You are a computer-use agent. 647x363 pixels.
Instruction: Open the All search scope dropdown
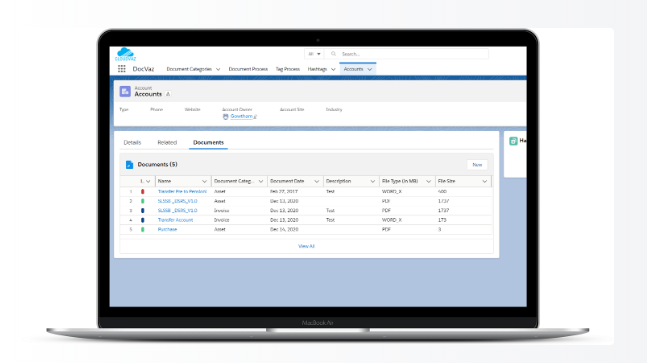point(314,54)
